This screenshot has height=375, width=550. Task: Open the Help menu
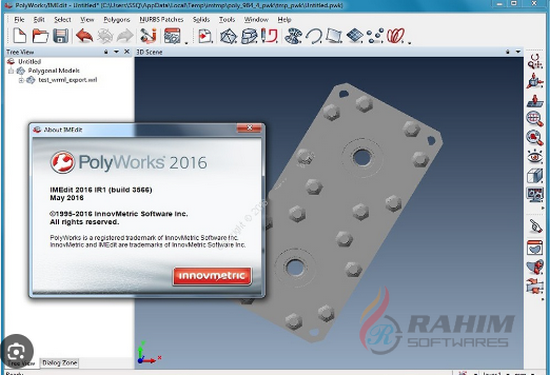(x=284, y=20)
